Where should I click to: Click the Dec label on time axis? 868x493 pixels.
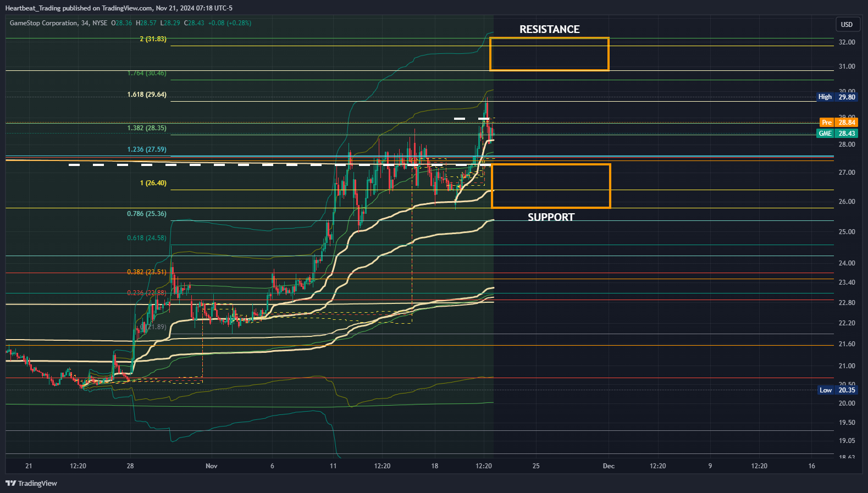click(609, 466)
